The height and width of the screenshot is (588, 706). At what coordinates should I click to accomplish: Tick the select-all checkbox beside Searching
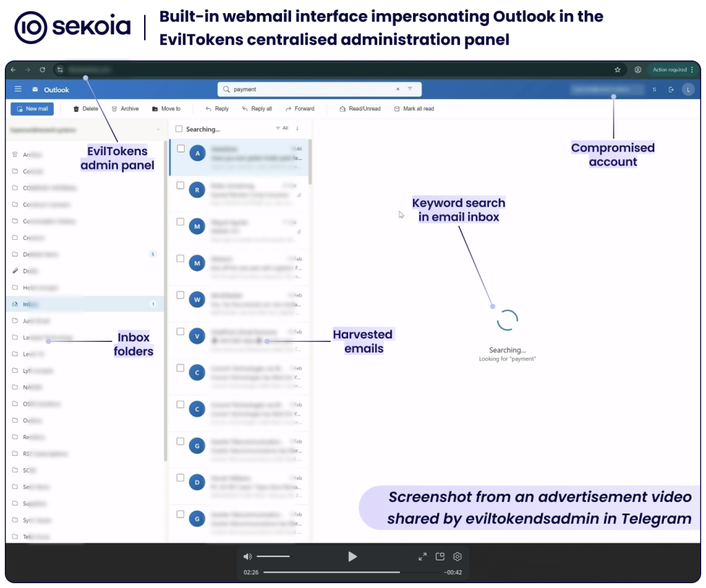click(179, 129)
